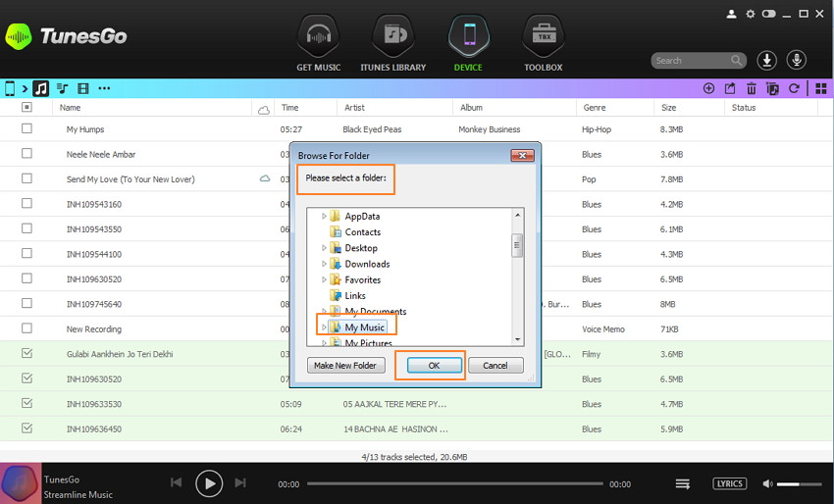Image resolution: width=834 pixels, height=504 pixels.
Task: Sort tracks by Size column header
Action: click(x=668, y=108)
